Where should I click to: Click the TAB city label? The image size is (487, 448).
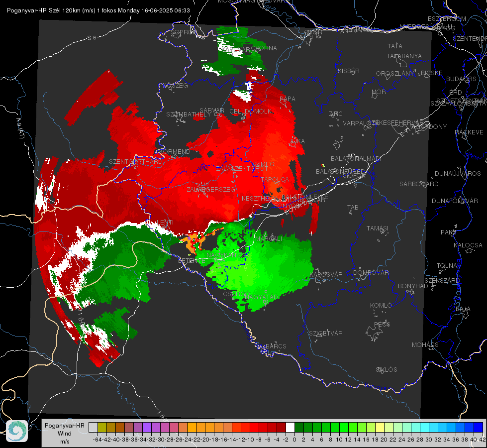[353, 208]
